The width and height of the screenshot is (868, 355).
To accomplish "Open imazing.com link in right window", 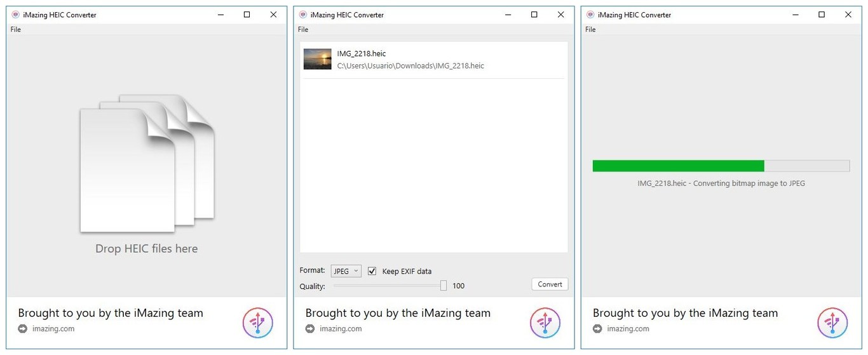I will (628, 328).
